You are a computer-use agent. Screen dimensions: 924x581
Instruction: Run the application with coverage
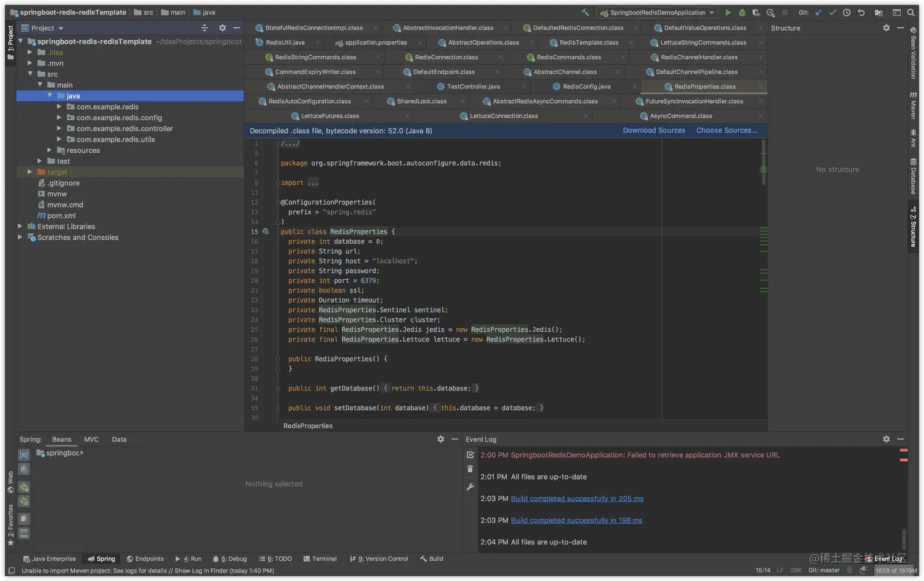756,12
